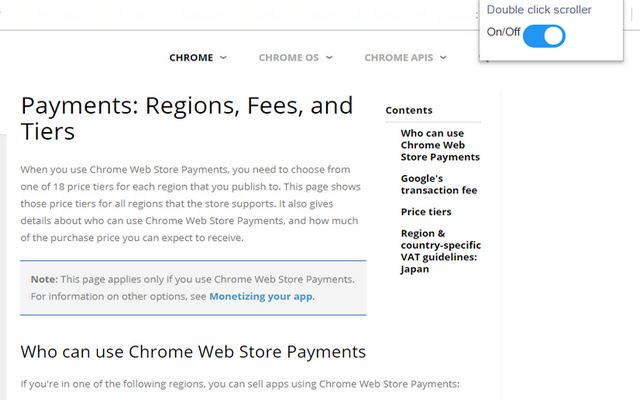The width and height of the screenshot is (640, 400).
Task: Go to Price tiers in Contents
Action: 426,212
